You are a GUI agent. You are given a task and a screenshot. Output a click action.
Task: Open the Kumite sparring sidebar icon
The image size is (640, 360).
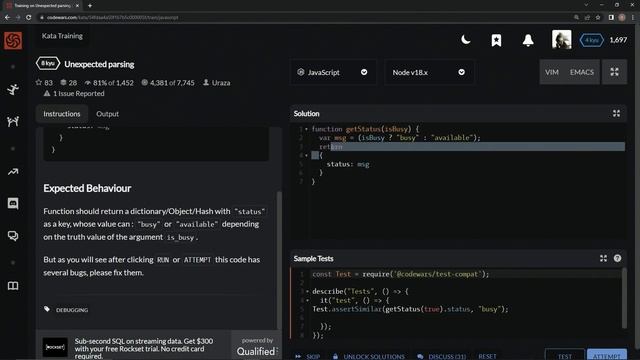(x=13, y=121)
